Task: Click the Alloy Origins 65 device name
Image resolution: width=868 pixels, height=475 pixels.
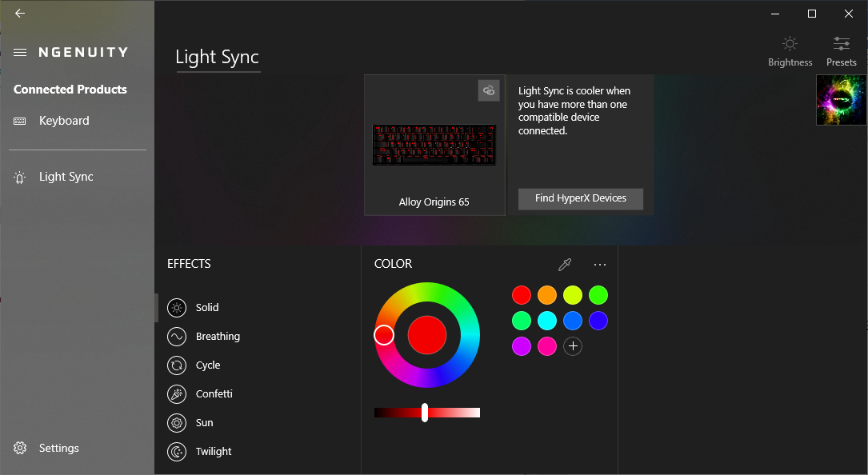Action: (434, 202)
